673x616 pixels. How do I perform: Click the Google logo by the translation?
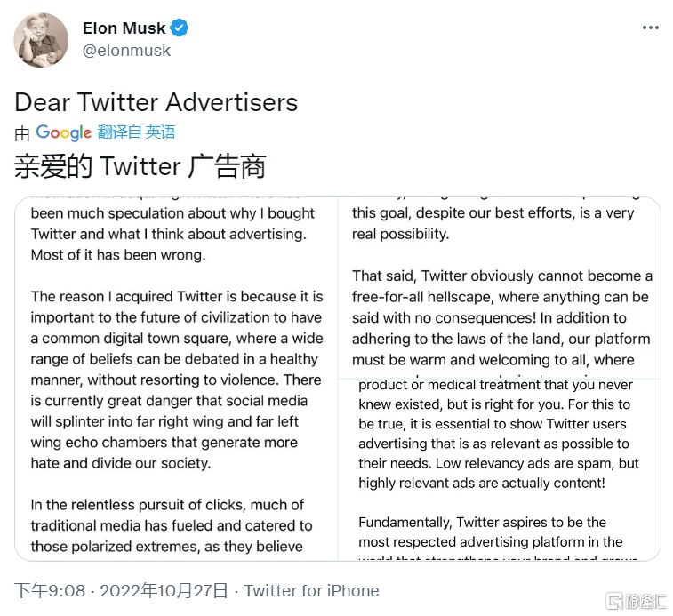click(64, 132)
